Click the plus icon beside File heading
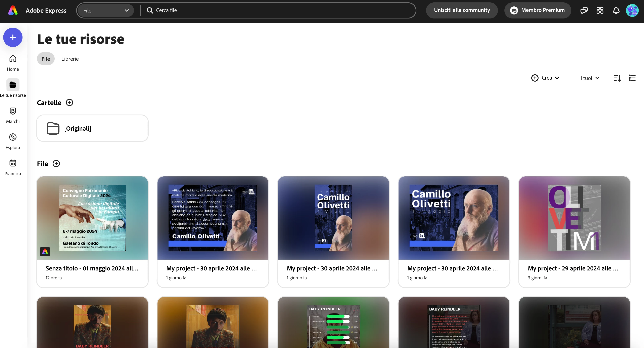 click(x=56, y=164)
